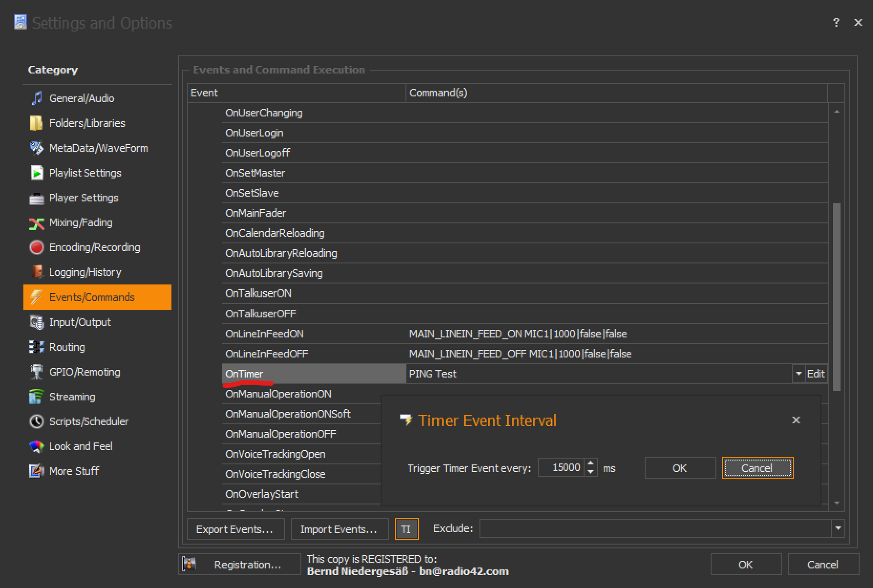This screenshot has width=873, height=588.
Task: Switch to the Look and Feel category
Action: [x=81, y=446]
